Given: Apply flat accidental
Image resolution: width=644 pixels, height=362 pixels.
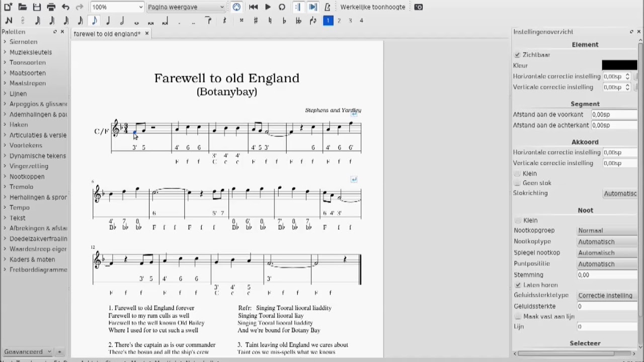Looking at the screenshot, I should click(x=284, y=21).
